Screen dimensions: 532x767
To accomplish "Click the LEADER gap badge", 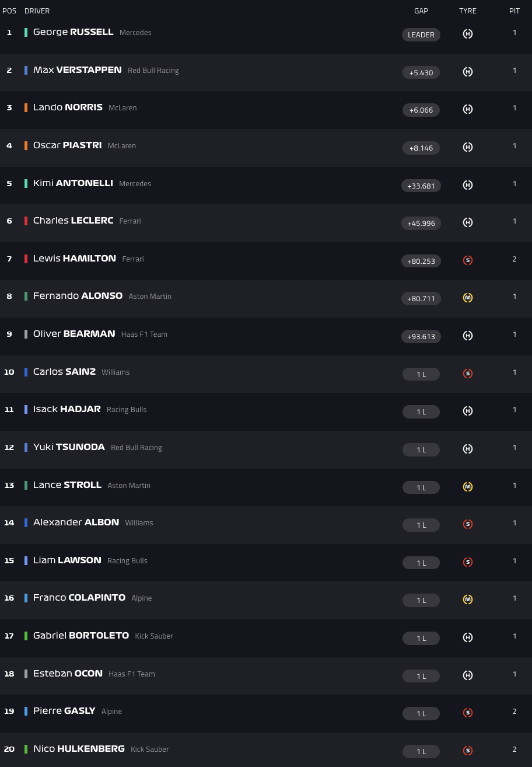I will (x=421, y=34).
